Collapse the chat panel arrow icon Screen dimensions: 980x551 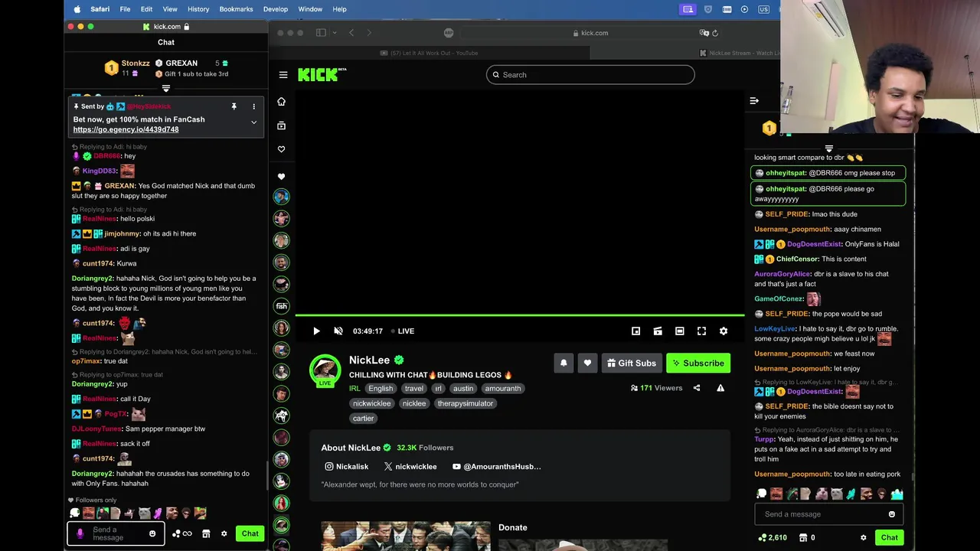754,101
